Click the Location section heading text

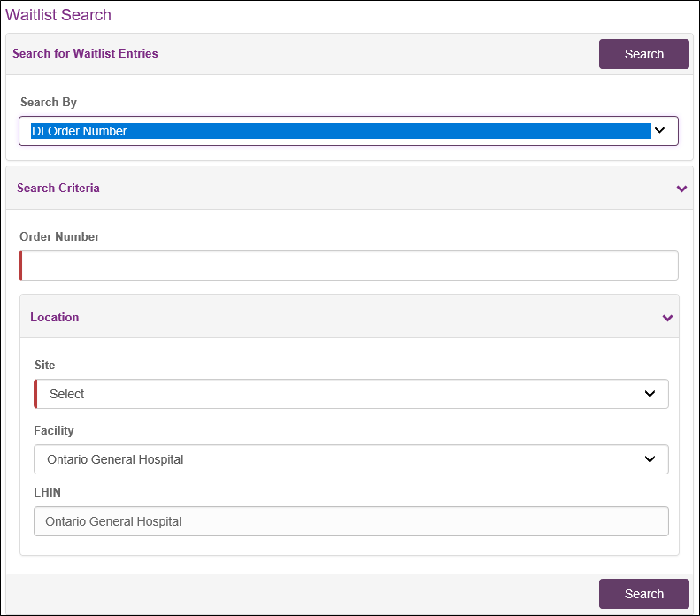[54, 317]
